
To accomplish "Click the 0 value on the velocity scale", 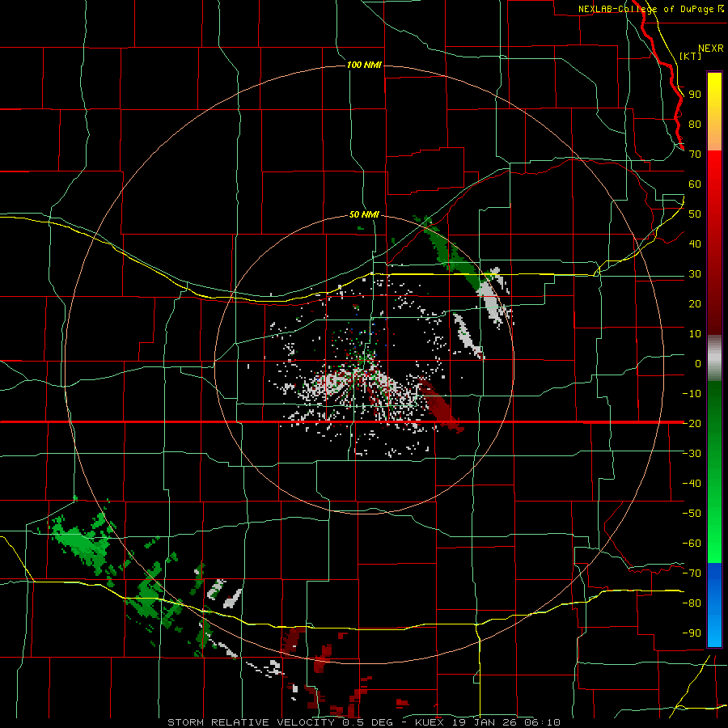I will pyautogui.click(x=698, y=363).
